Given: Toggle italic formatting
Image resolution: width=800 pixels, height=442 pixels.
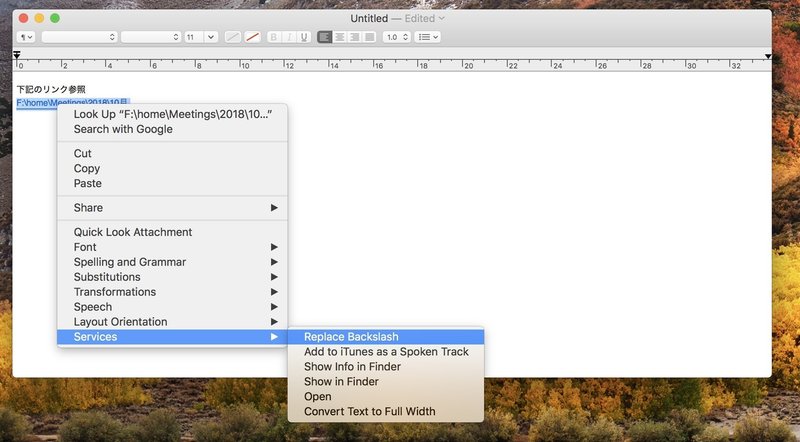Looking at the screenshot, I should click(289, 37).
